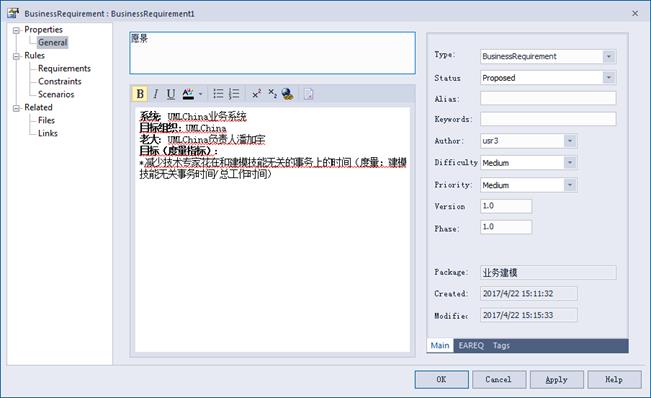Click the Created date 2017/4/22 15:11:32

pos(529,294)
